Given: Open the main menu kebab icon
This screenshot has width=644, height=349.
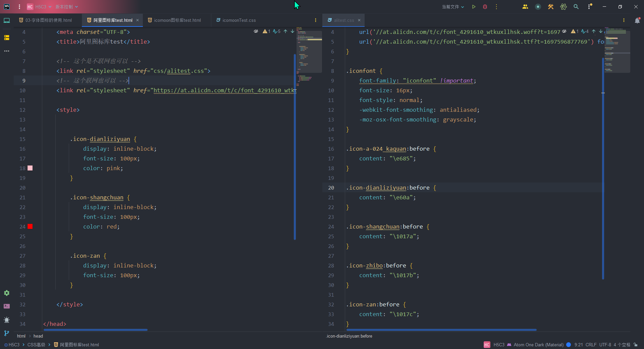Looking at the screenshot, I should [19, 7].
